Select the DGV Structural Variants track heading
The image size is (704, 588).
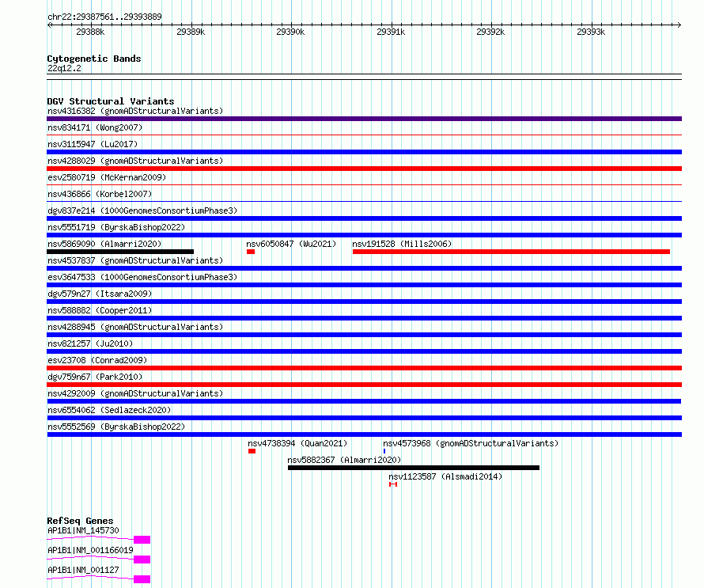(x=111, y=101)
